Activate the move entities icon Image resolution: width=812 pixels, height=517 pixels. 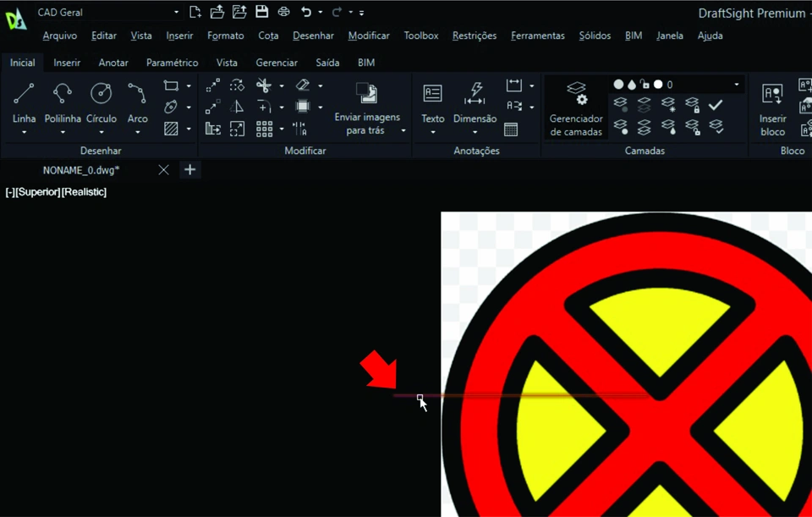(213, 85)
